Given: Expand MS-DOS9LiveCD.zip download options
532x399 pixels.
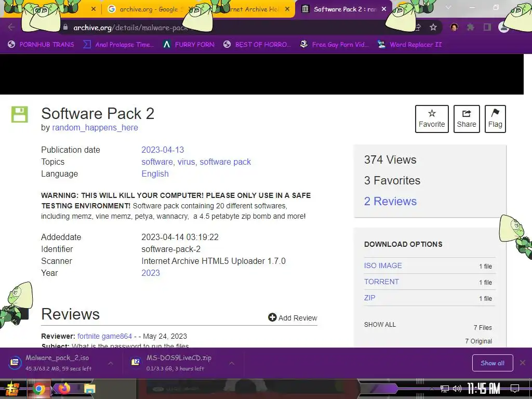Looking at the screenshot, I should click(232, 363).
